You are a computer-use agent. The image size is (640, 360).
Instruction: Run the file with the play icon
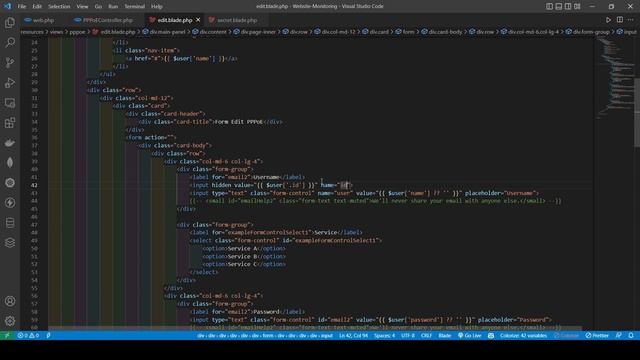(x=608, y=20)
